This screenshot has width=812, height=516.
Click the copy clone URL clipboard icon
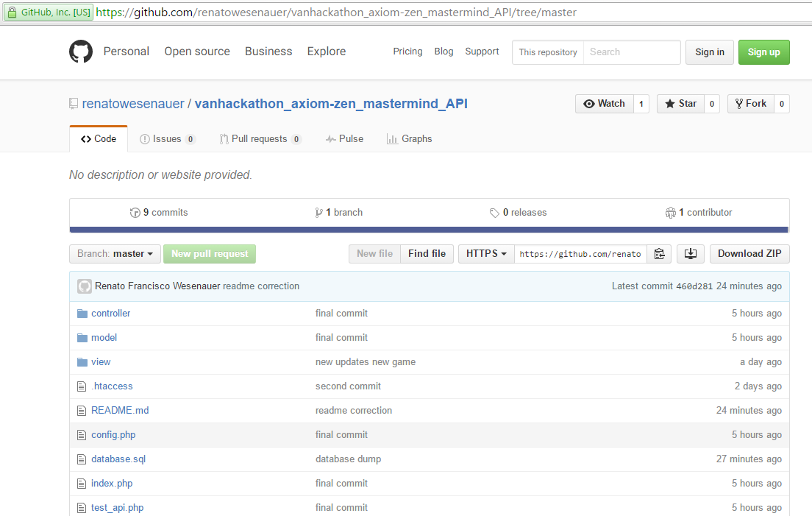pyautogui.click(x=659, y=254)
